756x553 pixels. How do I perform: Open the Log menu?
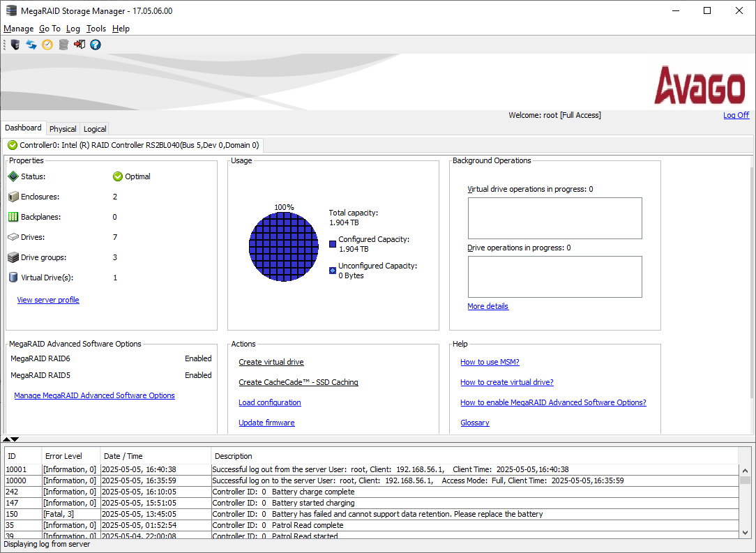click(73, 29)
